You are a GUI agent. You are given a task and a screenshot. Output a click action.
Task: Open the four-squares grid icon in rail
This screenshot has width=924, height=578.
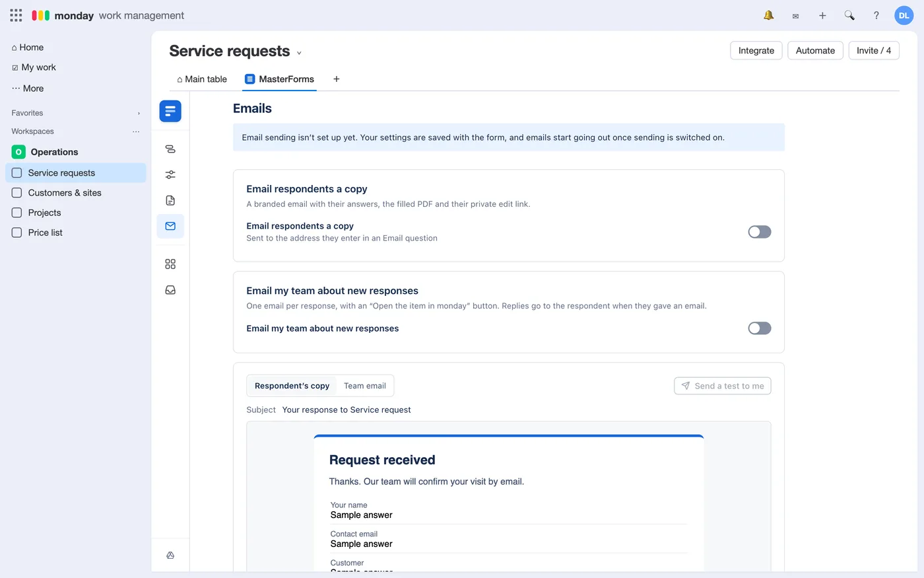170,264
